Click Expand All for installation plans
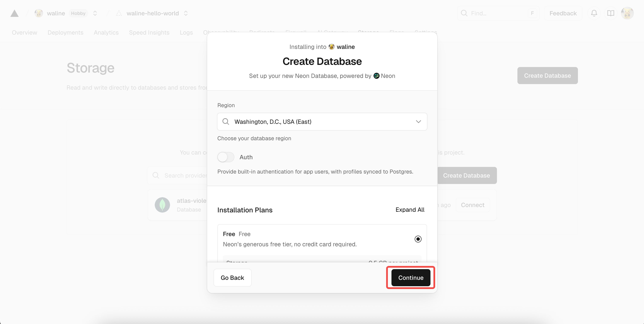Viewport: 644px width, 324px height. (x=410, y=210)
